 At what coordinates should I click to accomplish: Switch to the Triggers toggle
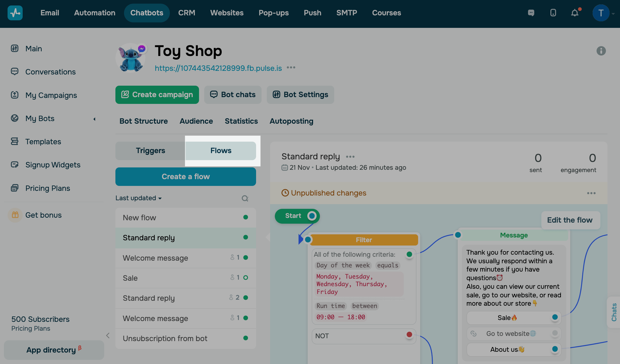click(x=150, y=150)
